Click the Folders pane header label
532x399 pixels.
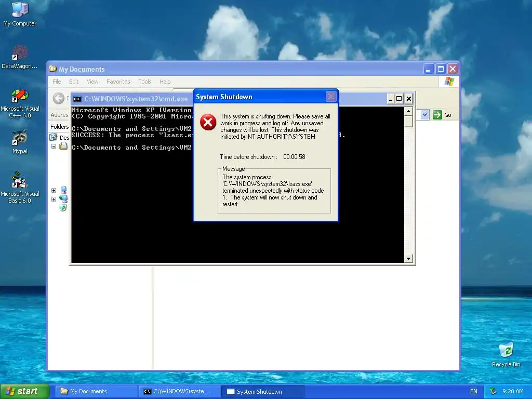59,127
